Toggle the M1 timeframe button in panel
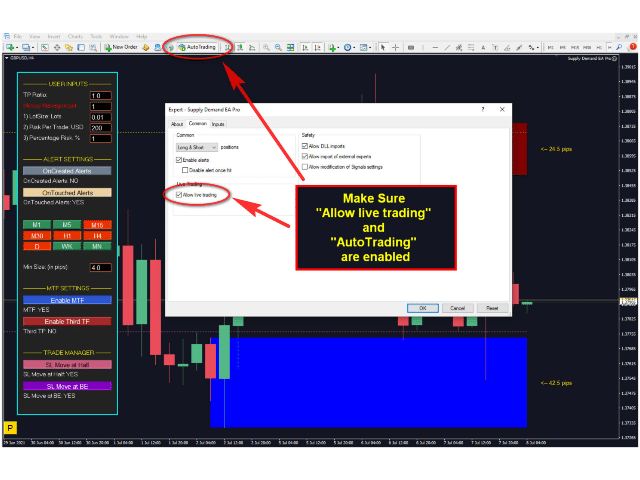This screenshot has width=640, height=480. pyautogui.click(x=37, y=224)
